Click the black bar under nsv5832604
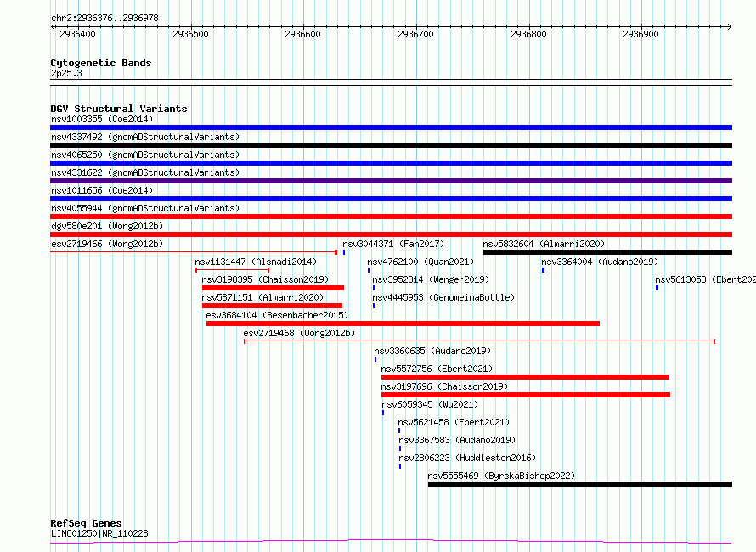The image size is (756, 552). 607,252
